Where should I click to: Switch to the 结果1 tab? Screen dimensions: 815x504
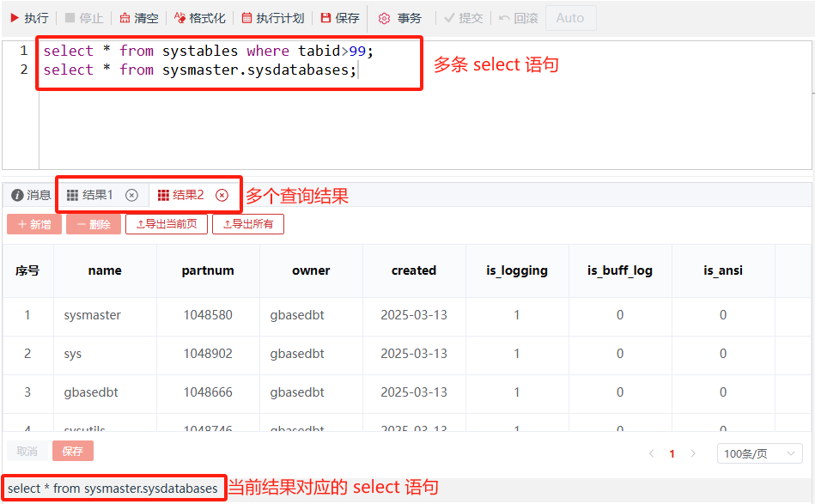click(x=91, y=195)
